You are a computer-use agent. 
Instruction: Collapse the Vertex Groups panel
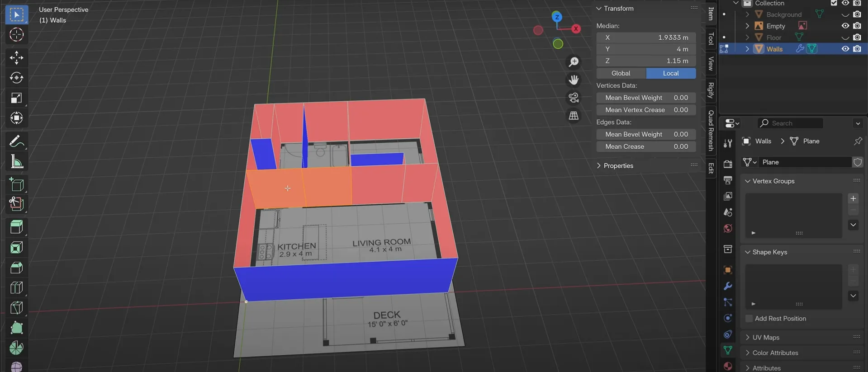click(x=773, y=181)
